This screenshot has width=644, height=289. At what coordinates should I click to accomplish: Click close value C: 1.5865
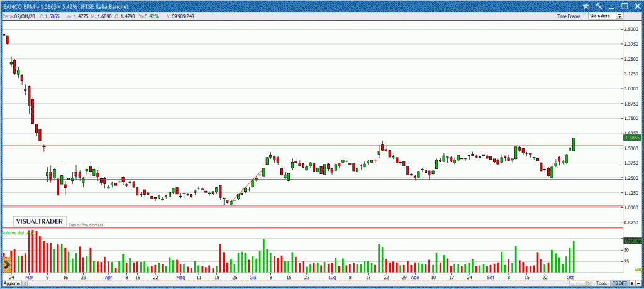[50, 16]
